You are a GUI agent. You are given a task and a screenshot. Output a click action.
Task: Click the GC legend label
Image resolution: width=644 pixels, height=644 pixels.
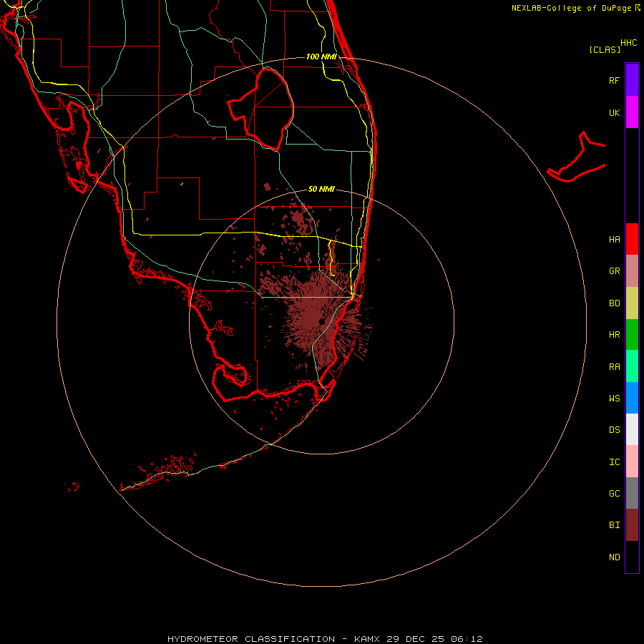pyautogui.click(x=614, y=493)
